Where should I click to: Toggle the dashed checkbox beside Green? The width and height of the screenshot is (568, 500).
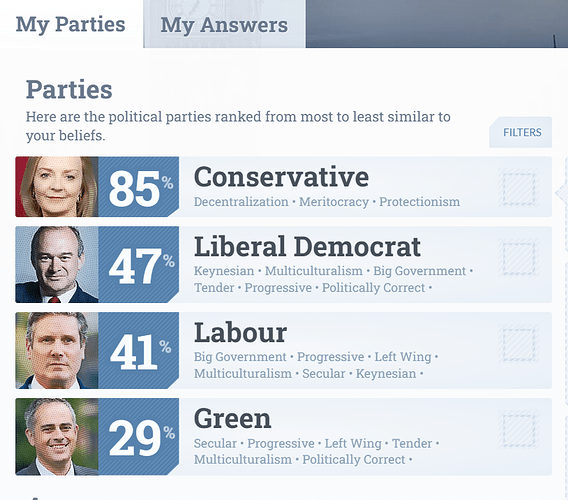click(x=519, y=430)
